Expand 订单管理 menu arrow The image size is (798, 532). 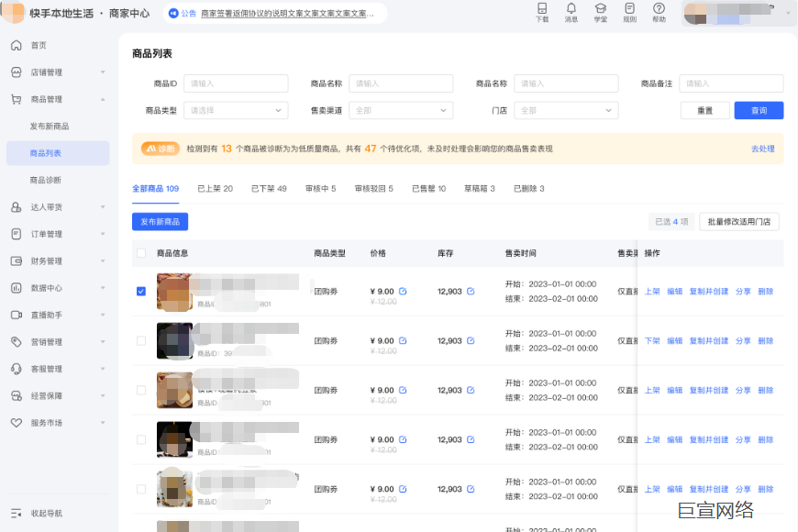click(103, 234)
